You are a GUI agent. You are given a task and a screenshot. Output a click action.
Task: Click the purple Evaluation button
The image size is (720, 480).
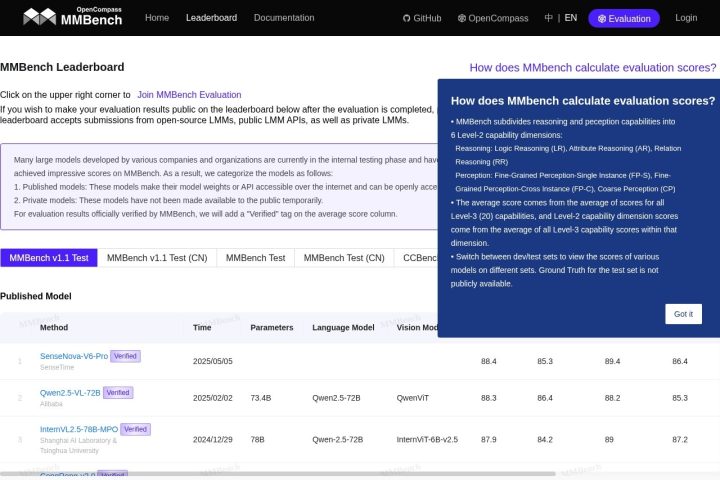[624, 18]
